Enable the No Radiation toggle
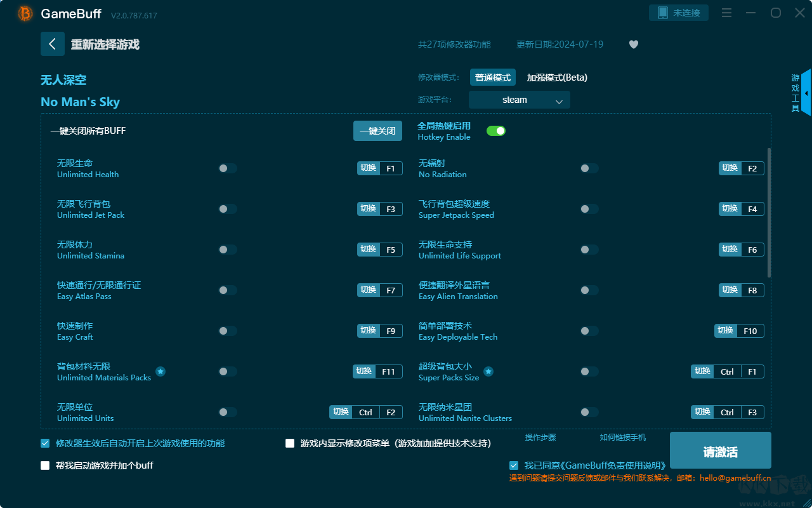812x508 pixels. tap(589, 168)
